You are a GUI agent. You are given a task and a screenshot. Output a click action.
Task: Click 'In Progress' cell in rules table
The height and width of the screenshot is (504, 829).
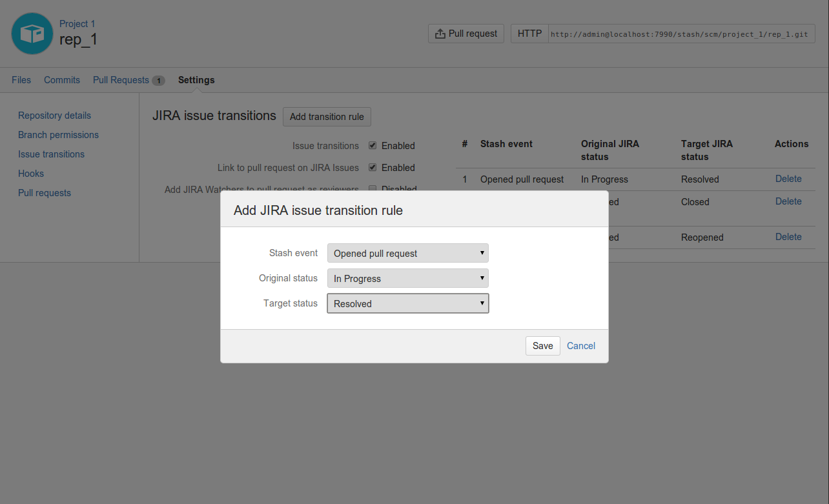click(x=604, y=179)
